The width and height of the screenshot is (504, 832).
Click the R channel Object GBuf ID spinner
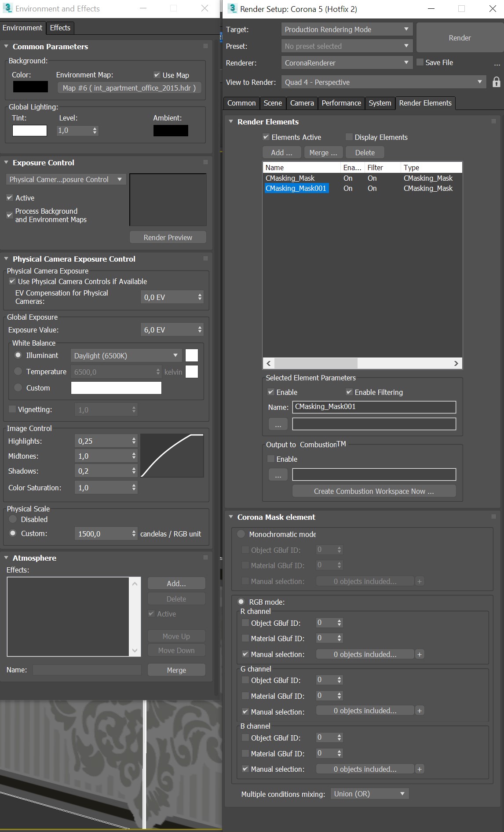coord(339,623)
